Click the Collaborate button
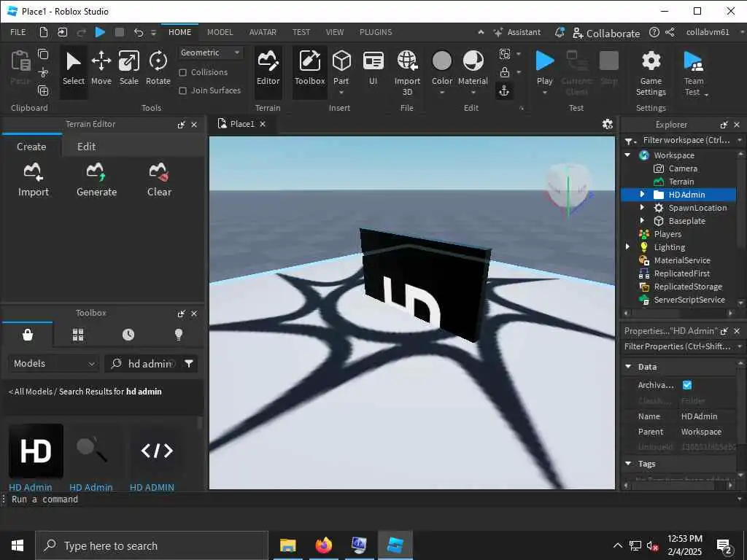This screenshot has height=560, width=747. pyautogui.click(x=606, y=34)
